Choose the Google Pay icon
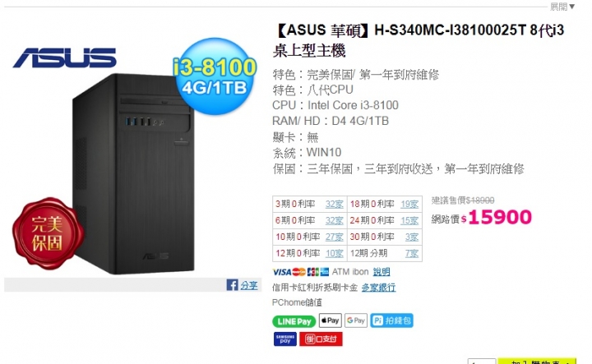Image resolution: width=592 pixels, height=364 pixels. click(x=356, y=320)
